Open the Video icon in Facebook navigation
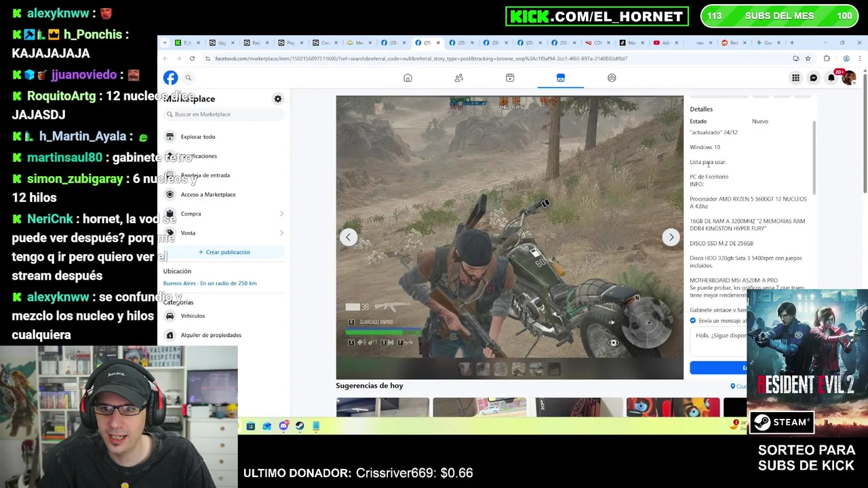Screen dimensions: 868x488 coord(510,78)
